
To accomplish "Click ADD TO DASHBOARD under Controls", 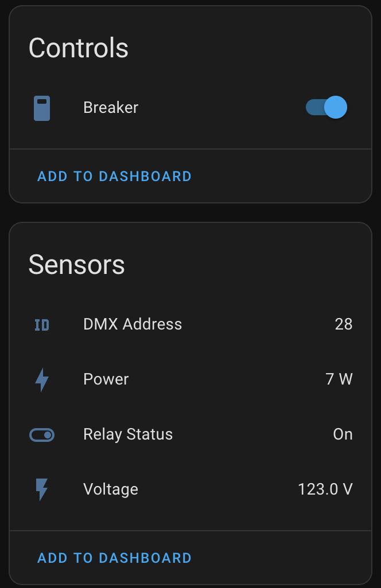I will 114,176.
